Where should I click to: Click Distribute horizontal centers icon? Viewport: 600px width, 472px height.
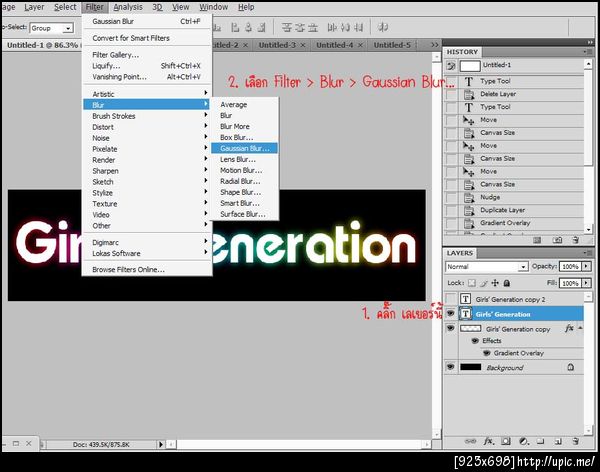click(345, 27)
